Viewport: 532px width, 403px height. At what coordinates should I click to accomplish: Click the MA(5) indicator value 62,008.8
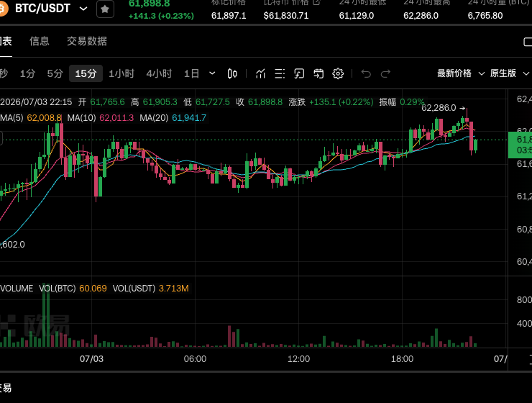45,118
